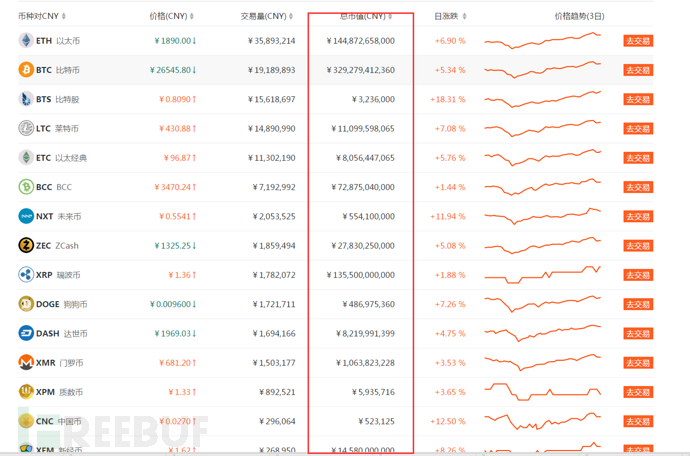Open the DOGE 狗狗币 coin name link
Viewport: 690px width, 456px height.
click(62, 304)
